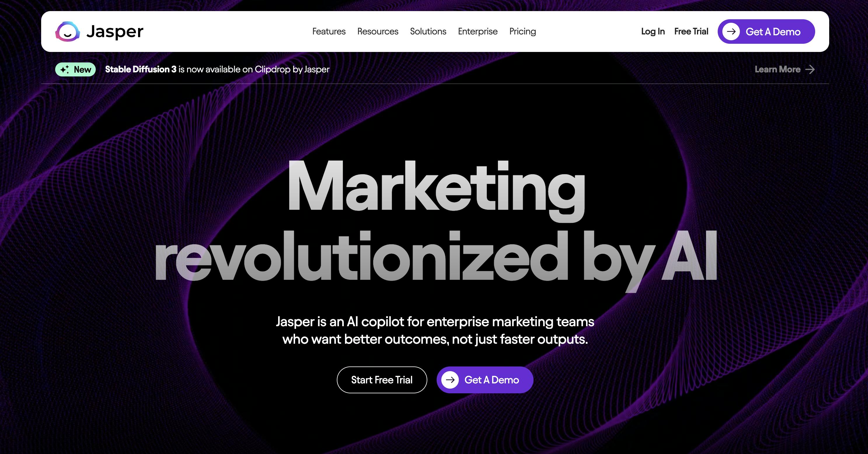Go to the Enterprise page
868x454 pixels.
coord(477,31)
